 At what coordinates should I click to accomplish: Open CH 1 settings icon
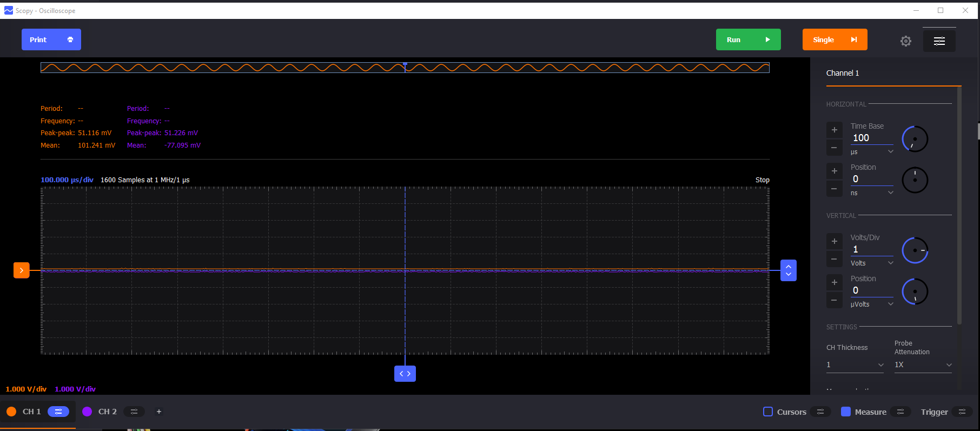[58, 412]
